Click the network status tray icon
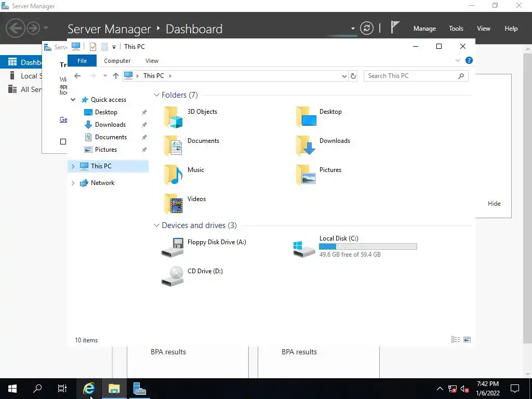Image resolution: width=532 pixels, height=399 pixels. click(453, 389)
